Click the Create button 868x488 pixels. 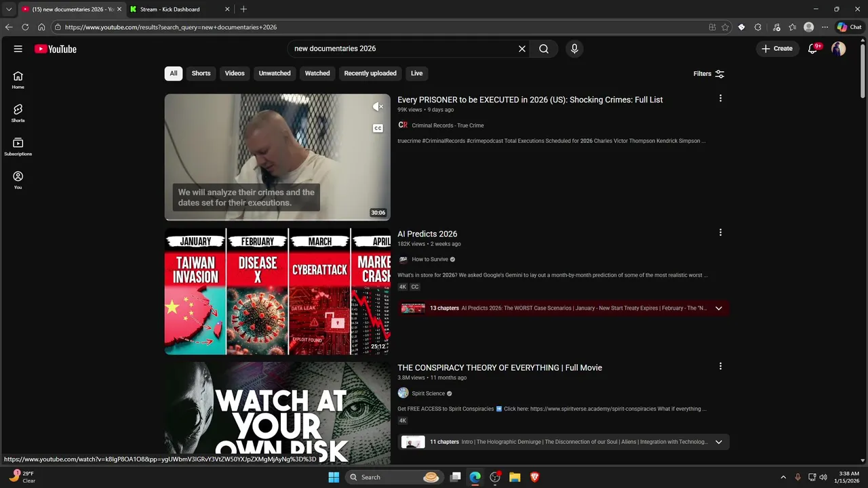pos(777,49)
